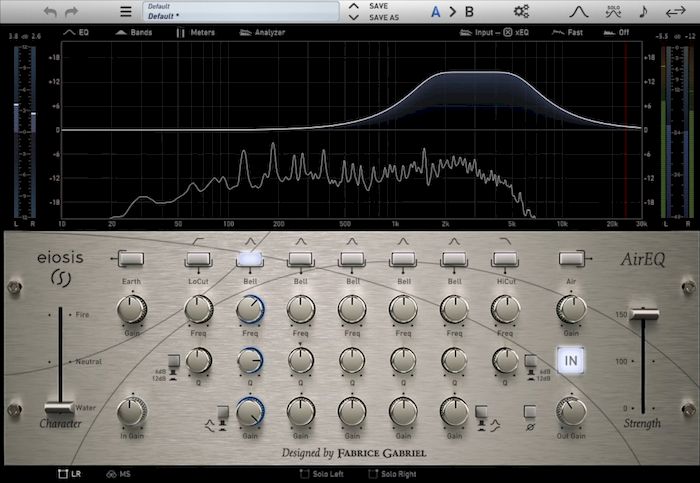Image resolution: width=700 pixels, height=483 pixels.
Task: Select the MS channel mode
Action: click(118, 473)
